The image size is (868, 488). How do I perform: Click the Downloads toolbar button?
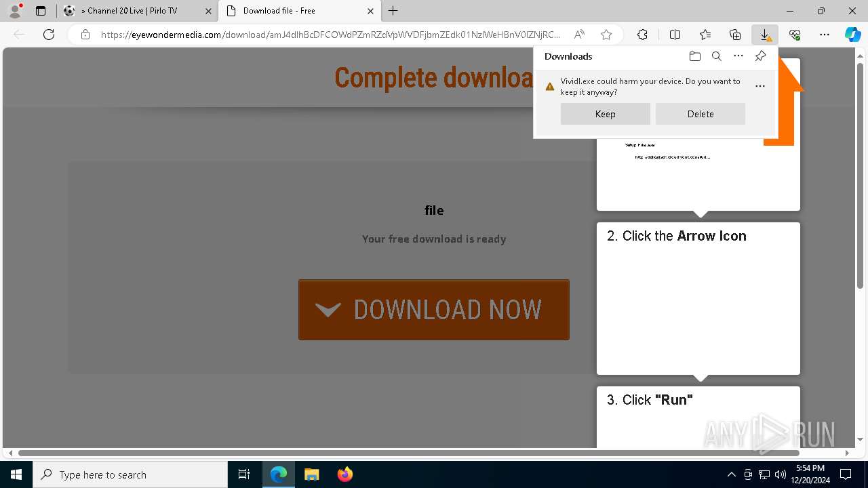pos(765,35)
